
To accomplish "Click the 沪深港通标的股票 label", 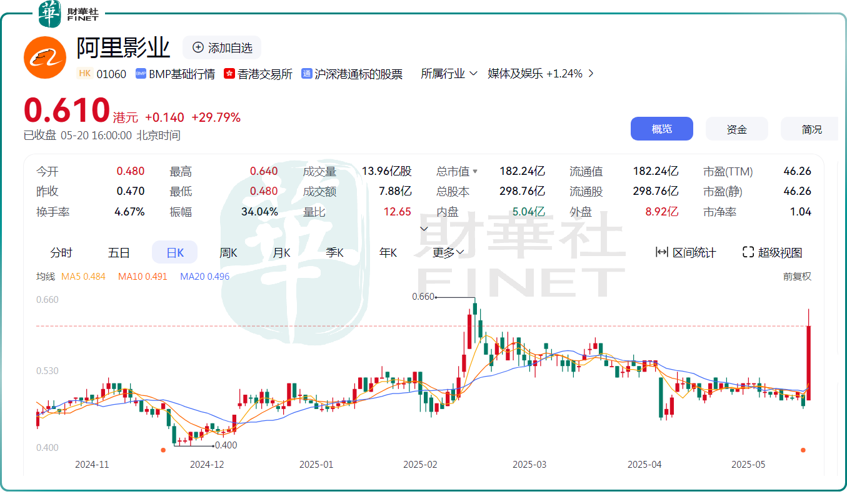I will coord(359,74).
